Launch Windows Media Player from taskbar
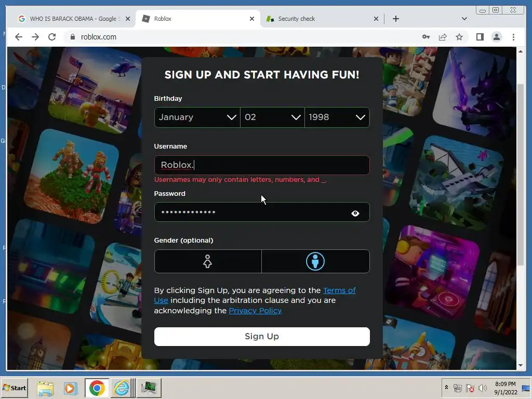The width and height of the screenshot is (532, 399). [x=71, y=388]
